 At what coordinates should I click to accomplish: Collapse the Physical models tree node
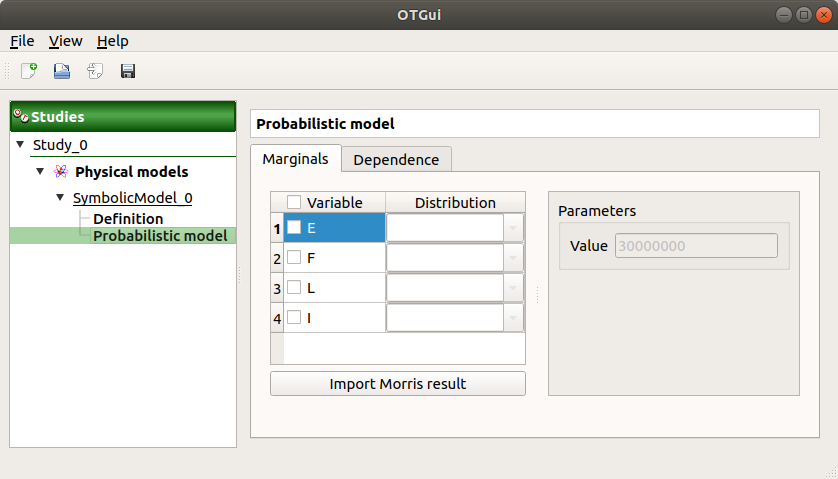coord(40,171)
